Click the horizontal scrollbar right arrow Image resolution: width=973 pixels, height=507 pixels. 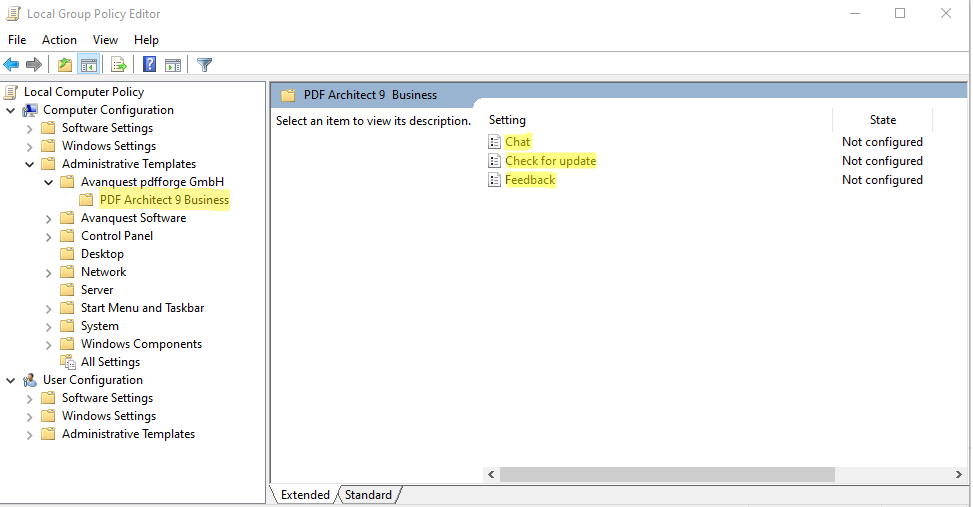click(x=959, y=475)
